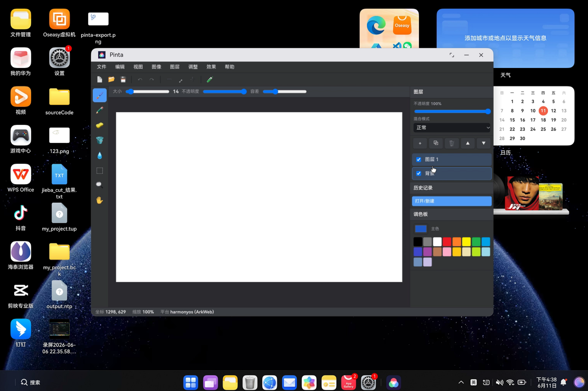This screenshot has height=391, width=588.
Task: Duplicate the current layer
Action: (436, 143)
